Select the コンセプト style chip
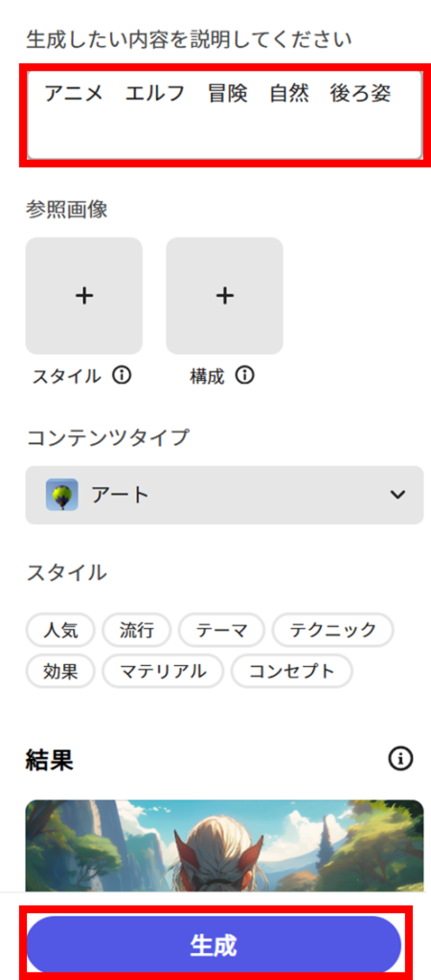The width and height of the screenshot is (431, 980). pos(291,671)
